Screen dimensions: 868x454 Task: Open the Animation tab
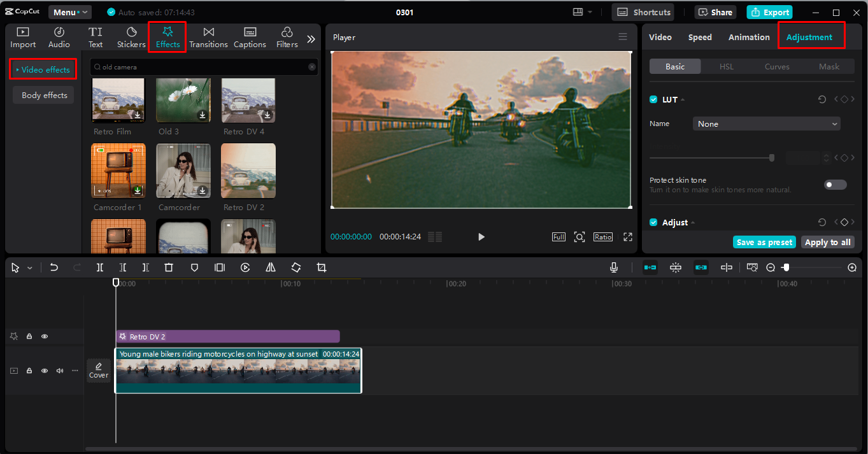pos(749,37)
